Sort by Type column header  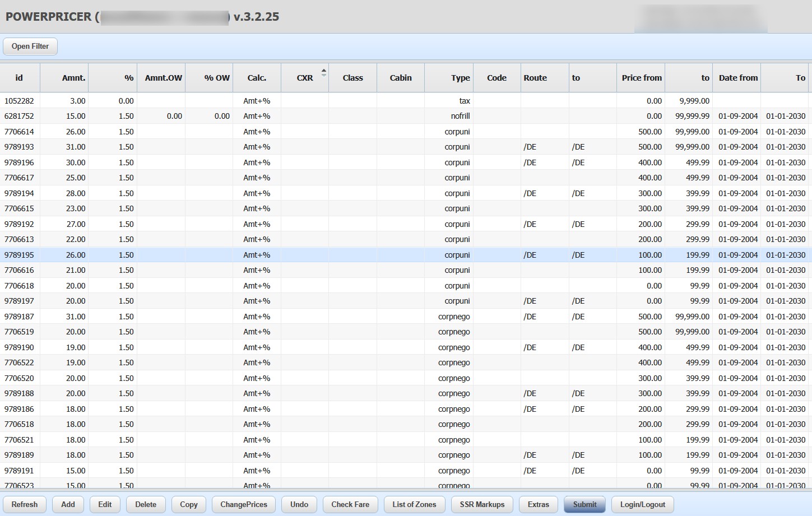coord(449,78)
